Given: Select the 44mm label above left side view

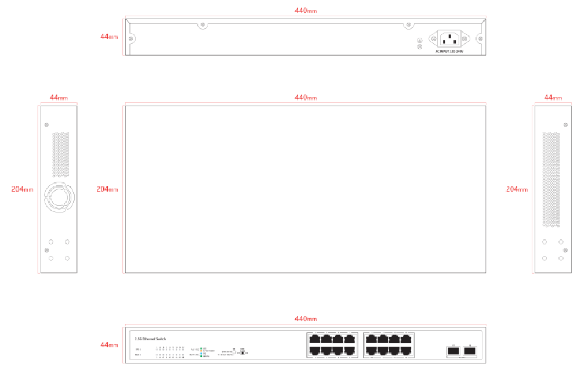Looking at the screenshot, I should click(x=59, y=98).
